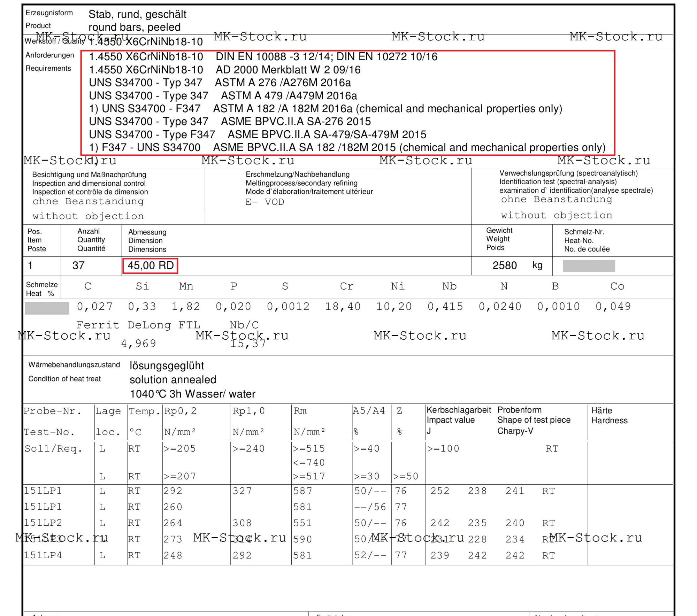Click 'ASTM A 276 /A276M 2016a' requirement

[283, 83]
